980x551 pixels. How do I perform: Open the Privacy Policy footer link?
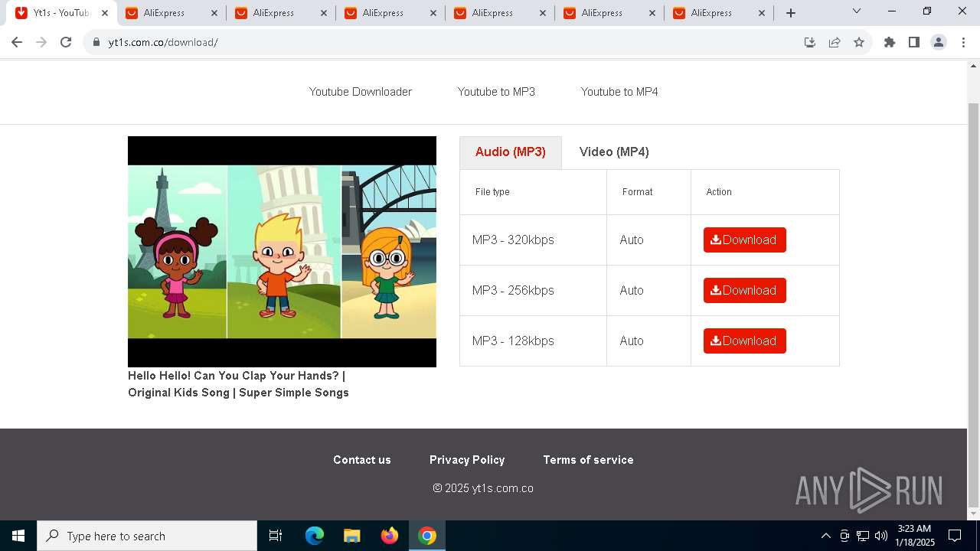[467, 460]
